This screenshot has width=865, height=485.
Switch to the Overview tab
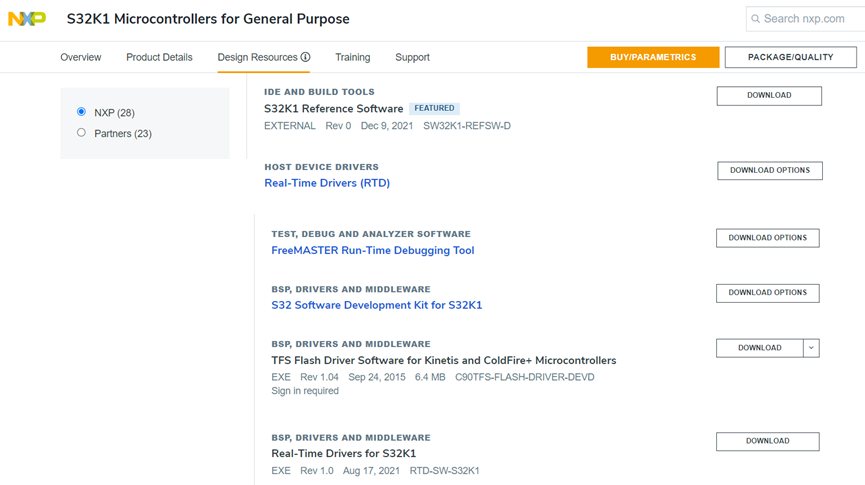[81, 57]
